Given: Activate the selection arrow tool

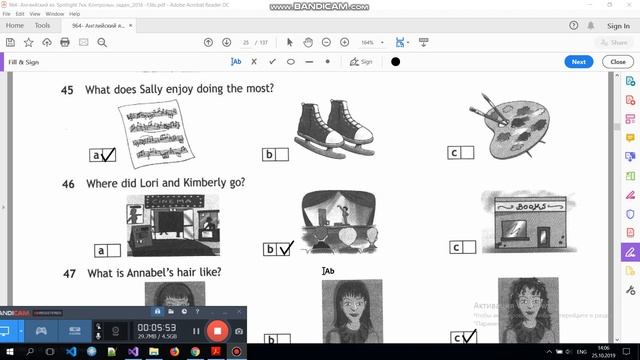Looking at the screenshot, I should 290,42.
